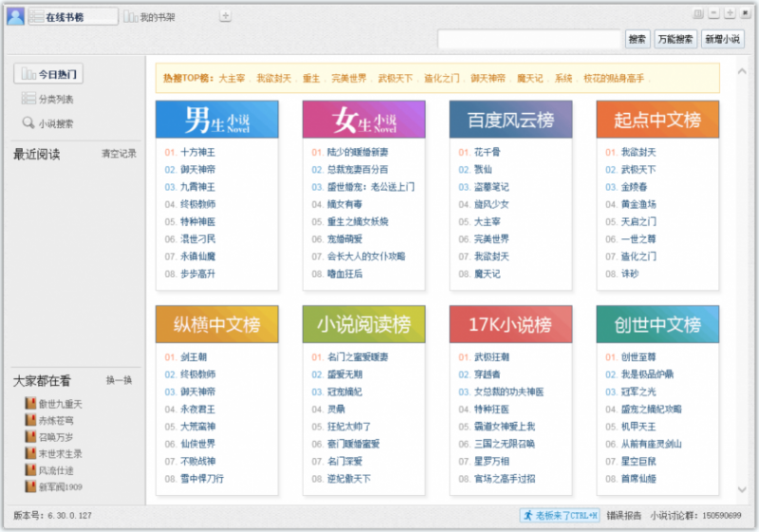Viewport: 759px width, 532px height.
Task: Open book 傲世九重天 from sidebar list
Action: 54,403
